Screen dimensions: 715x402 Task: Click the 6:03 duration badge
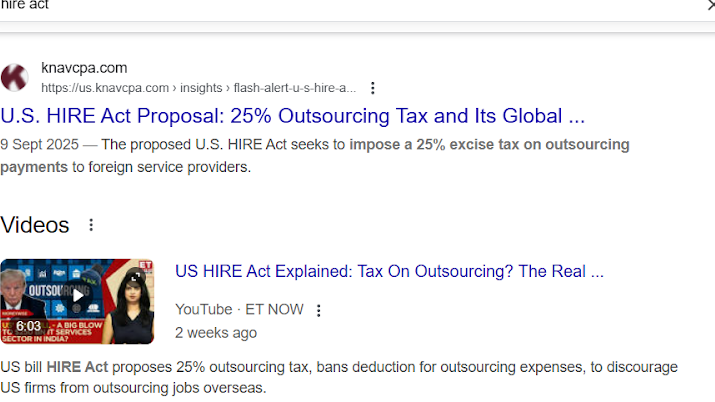28,326
